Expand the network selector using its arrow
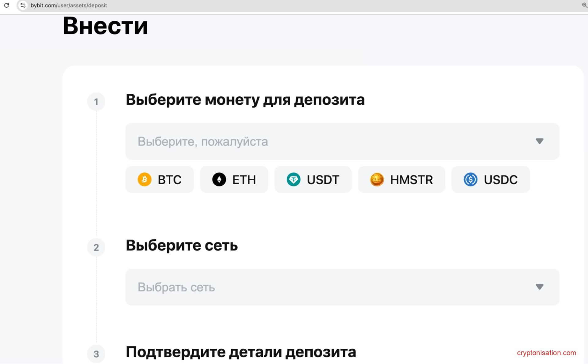This screenshot has height=364, width=588. click(539, 287)
